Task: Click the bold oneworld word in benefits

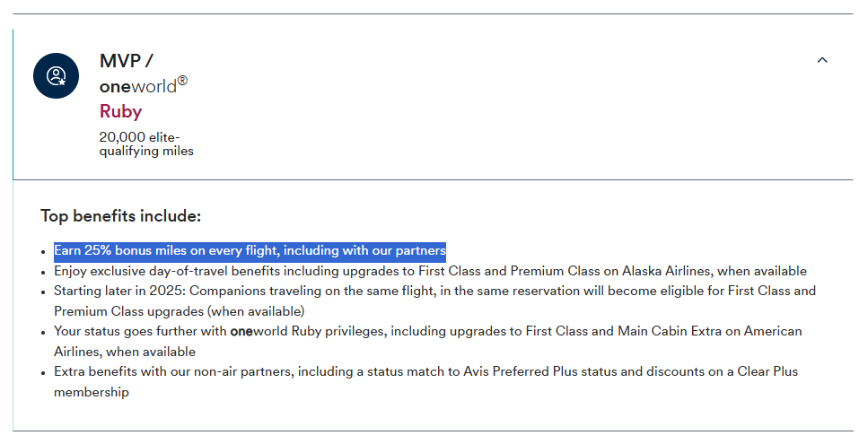Action: coord(242,331)
